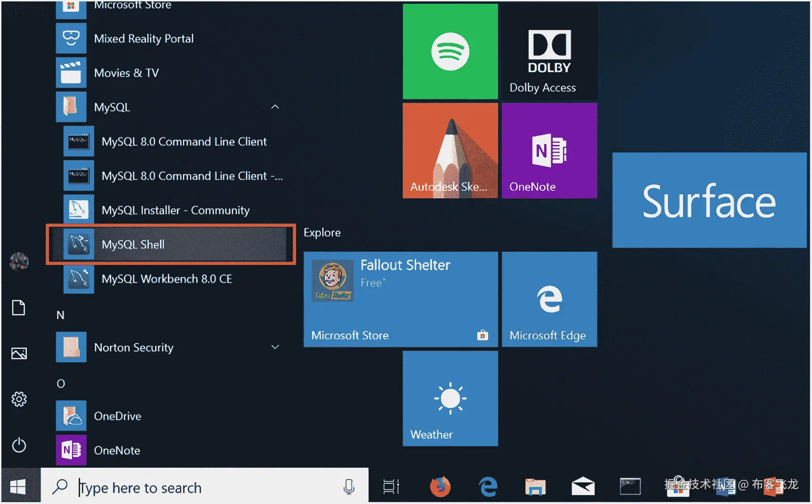Open Documents from the Start sidebar

point(19,307)
